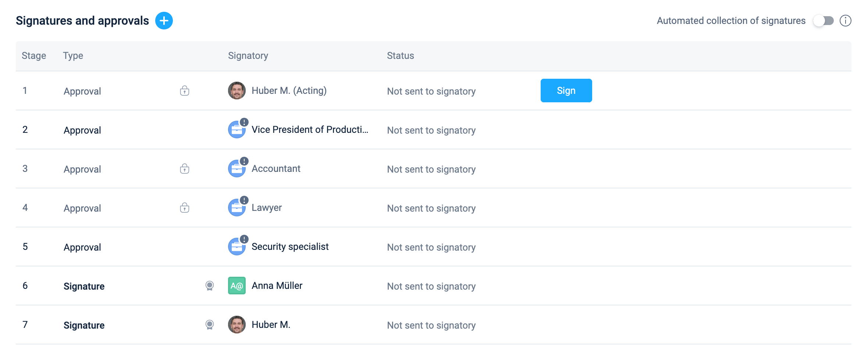Click the lock icon in Accountant row
Screen dimensions: 868x354
coord(185,169)
